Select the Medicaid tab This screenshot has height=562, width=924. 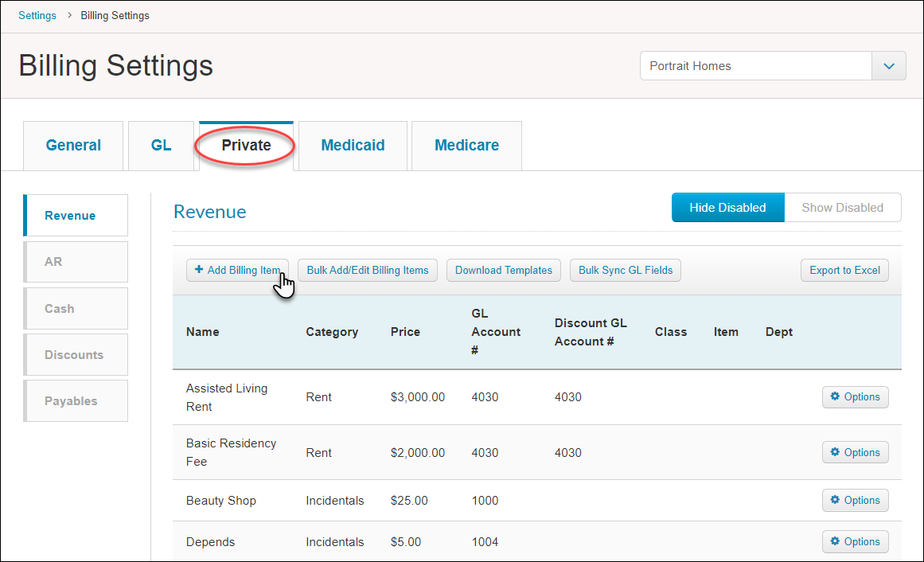pyautogui.click(x=353, y=146)
